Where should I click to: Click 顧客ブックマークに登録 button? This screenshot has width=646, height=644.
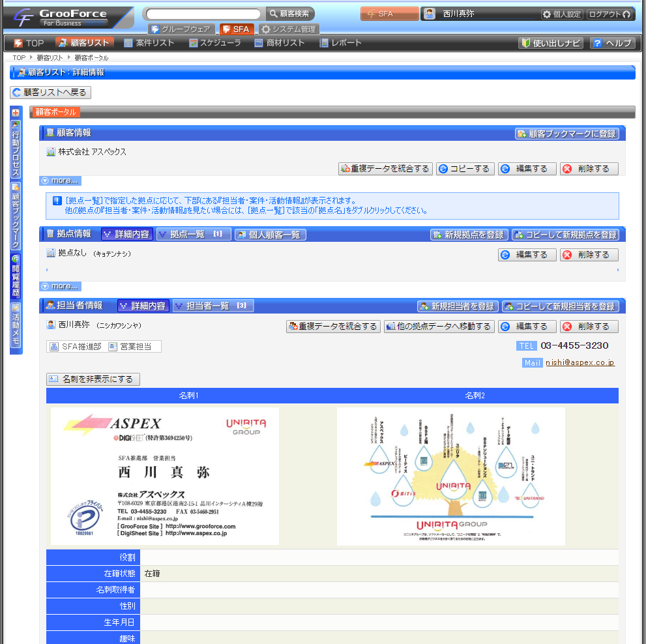[x=567, y=134]
